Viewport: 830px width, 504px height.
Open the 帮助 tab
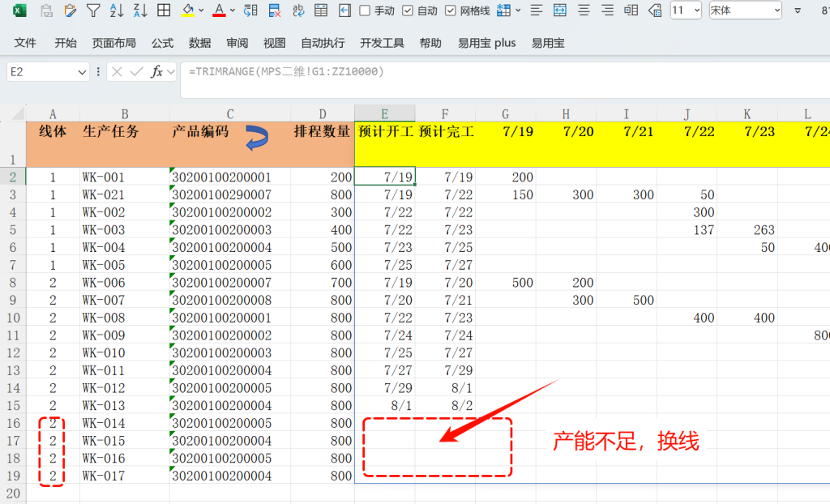tap(430, 43)
